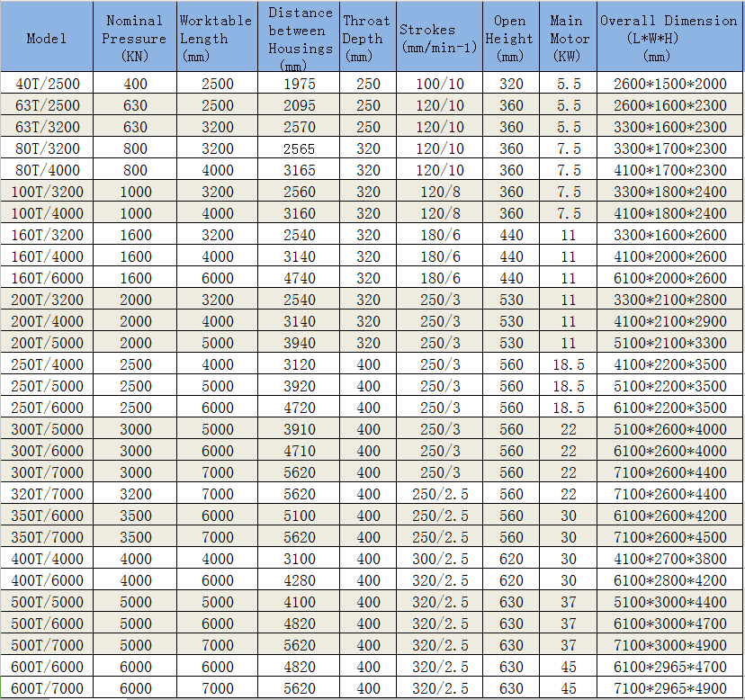745x700 pixels.
Task: Select the 250T/6000 model cell
Action: coord(48,408)
